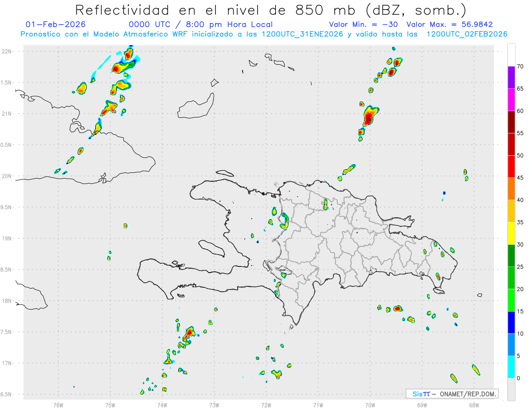Click the time '0000 UTC / 8:00 pm Hora Local'

pyautogui.click(x=201, y=24)
